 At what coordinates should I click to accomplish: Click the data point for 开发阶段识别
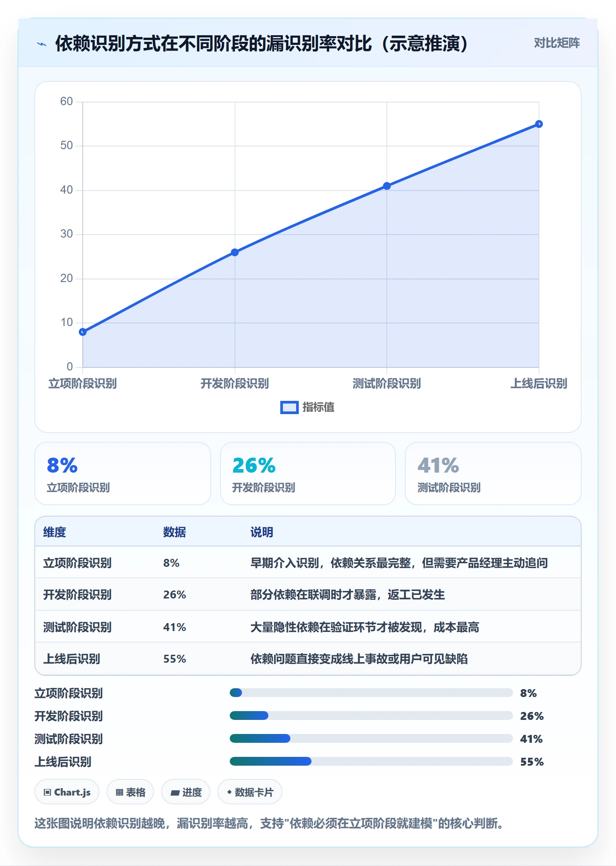pos(235,252)
